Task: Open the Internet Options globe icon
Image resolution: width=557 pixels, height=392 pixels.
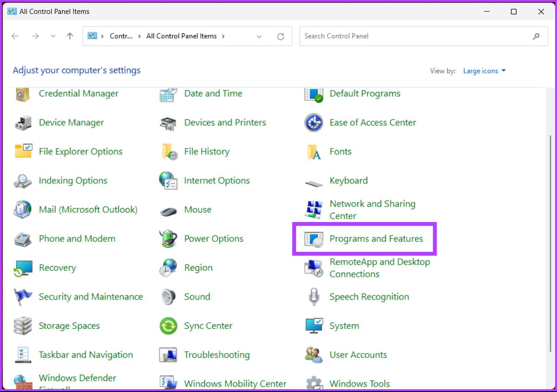Action: tap(168, 181)
